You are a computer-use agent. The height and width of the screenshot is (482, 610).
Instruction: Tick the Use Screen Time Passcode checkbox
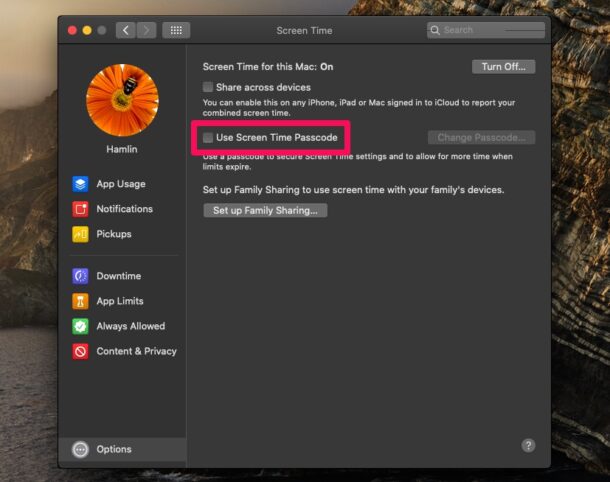(208, 137)
